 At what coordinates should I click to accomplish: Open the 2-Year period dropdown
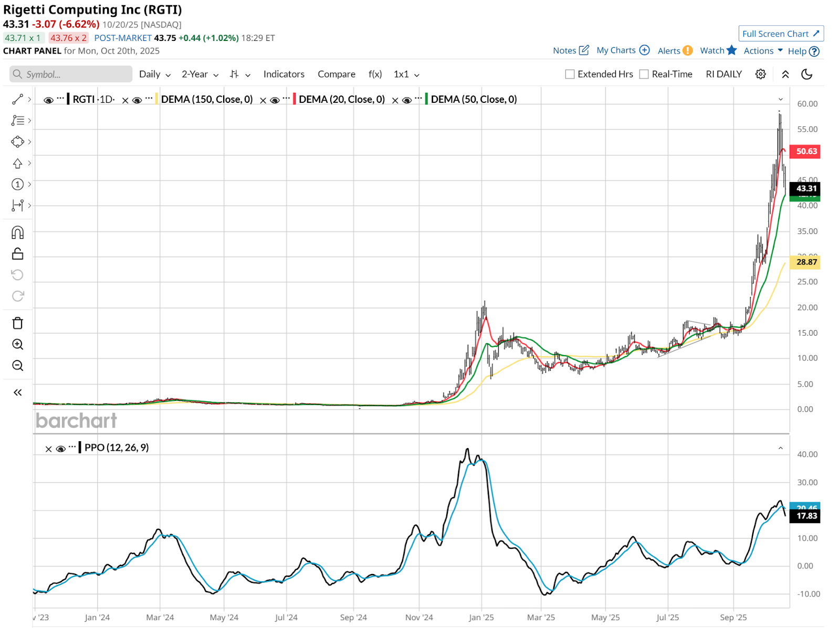(x=200, y=74)
